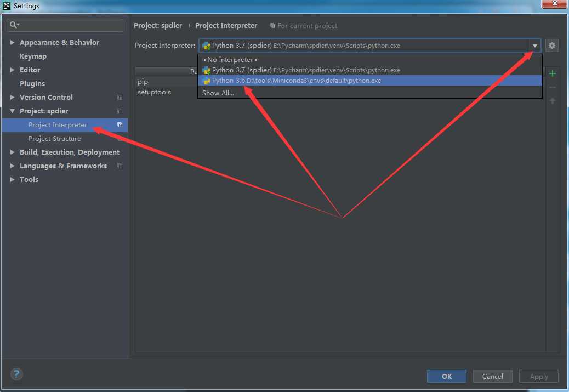
Task: Click project-level icon beside Languages & Frameworks
Action: (120, 166)
